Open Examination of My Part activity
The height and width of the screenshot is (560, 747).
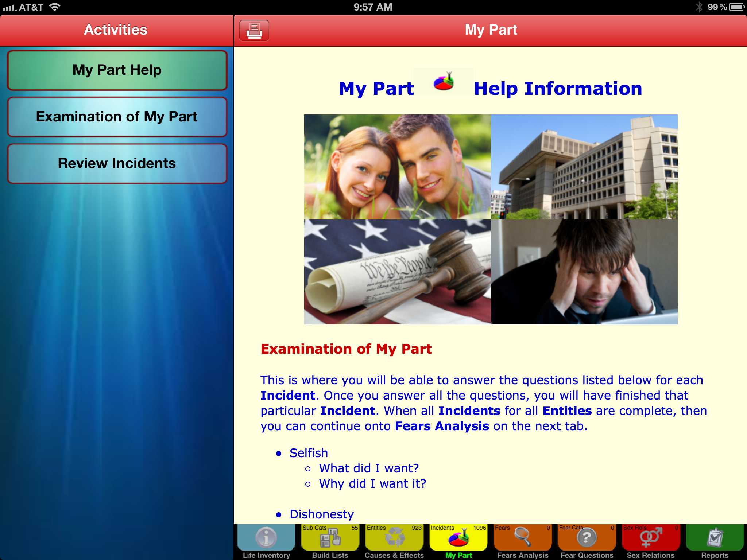click(x=117, y=117)
